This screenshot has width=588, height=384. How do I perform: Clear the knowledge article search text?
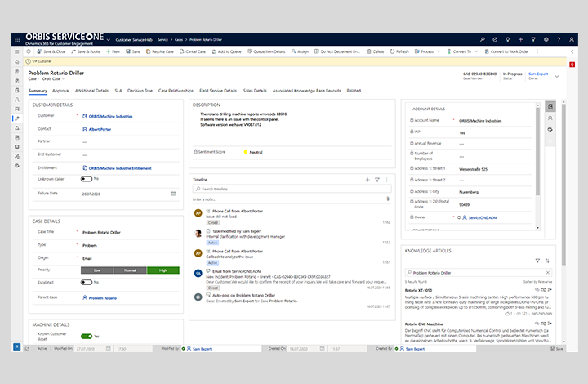(x=546, y=272)
